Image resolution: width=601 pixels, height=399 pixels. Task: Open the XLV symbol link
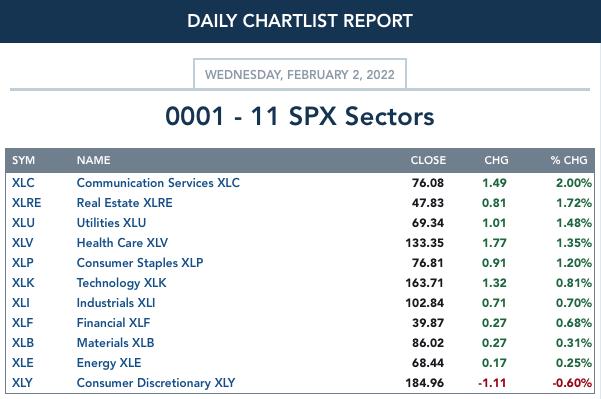click(23, 243)
